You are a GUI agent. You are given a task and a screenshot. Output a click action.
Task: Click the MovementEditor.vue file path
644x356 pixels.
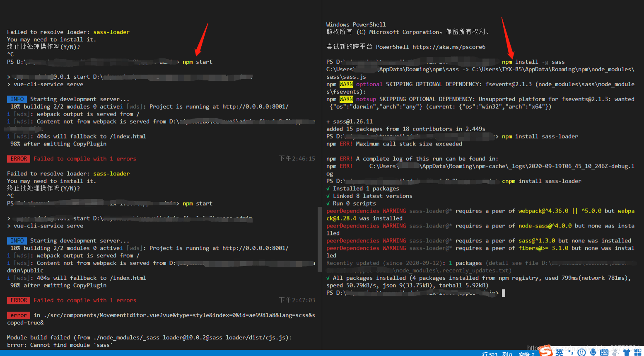tap(161, 319)
